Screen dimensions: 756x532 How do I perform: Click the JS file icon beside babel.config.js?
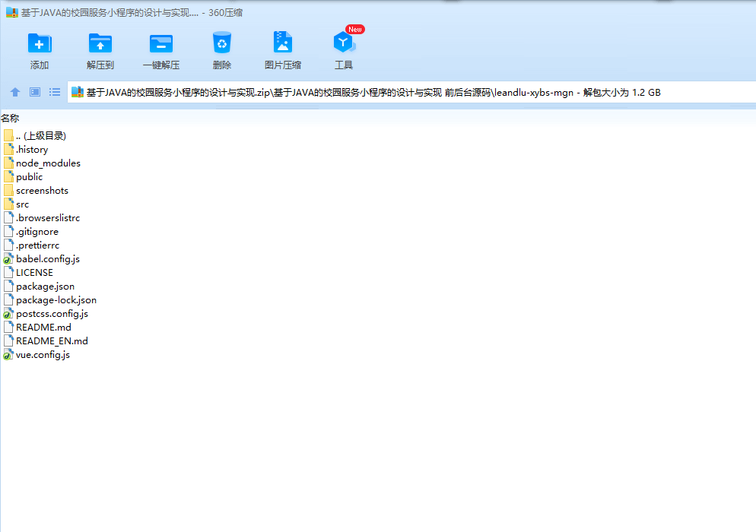point(8,258)
